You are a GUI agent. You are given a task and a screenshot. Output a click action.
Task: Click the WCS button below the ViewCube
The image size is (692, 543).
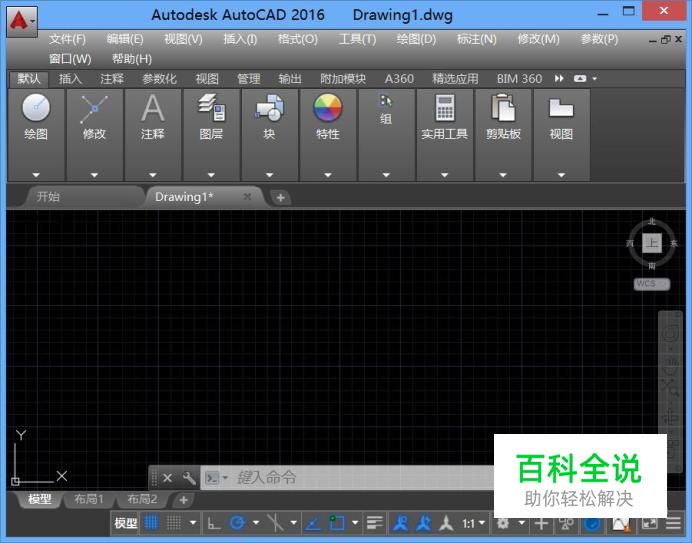point(651,284)
